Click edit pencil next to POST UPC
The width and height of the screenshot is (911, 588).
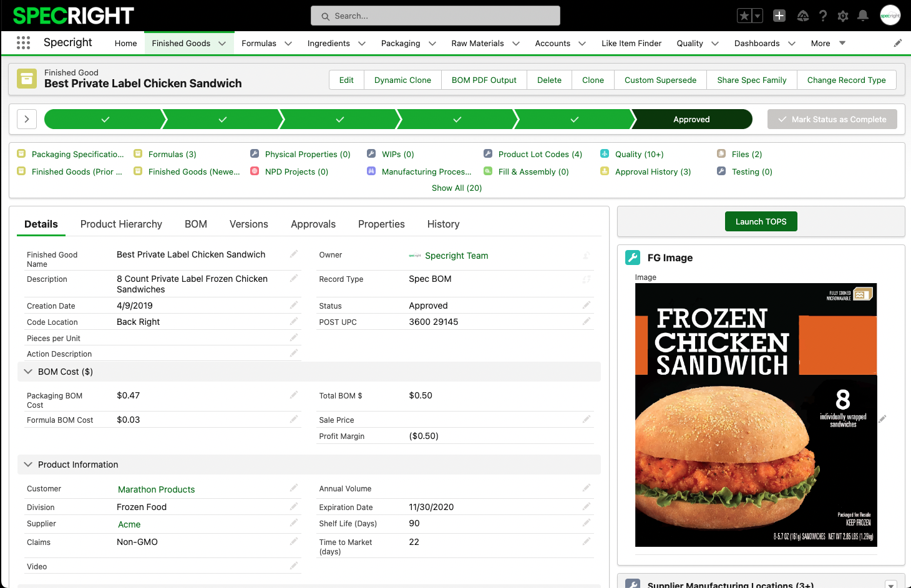(586, 321)
